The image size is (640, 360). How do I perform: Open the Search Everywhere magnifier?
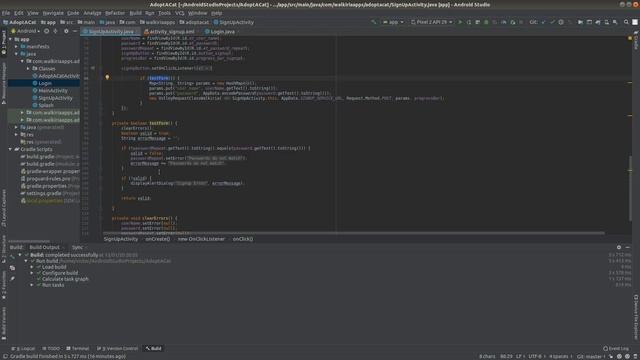point(626,22)
